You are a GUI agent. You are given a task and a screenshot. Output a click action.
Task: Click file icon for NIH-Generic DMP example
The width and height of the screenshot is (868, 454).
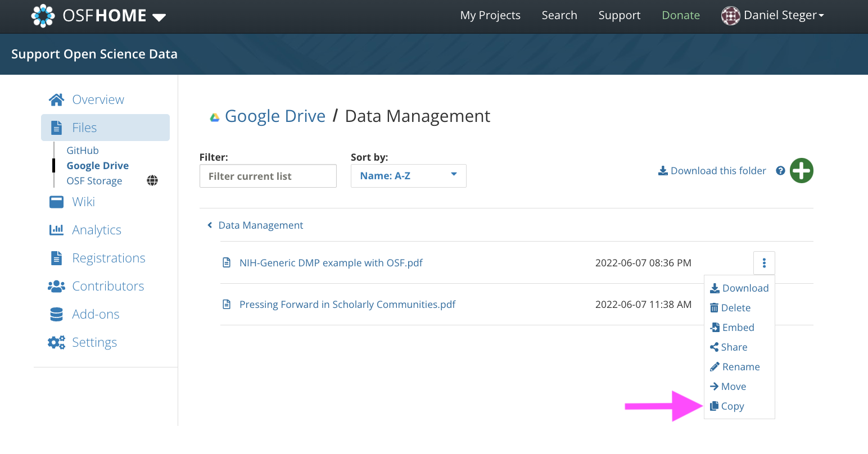pos(227,262)
